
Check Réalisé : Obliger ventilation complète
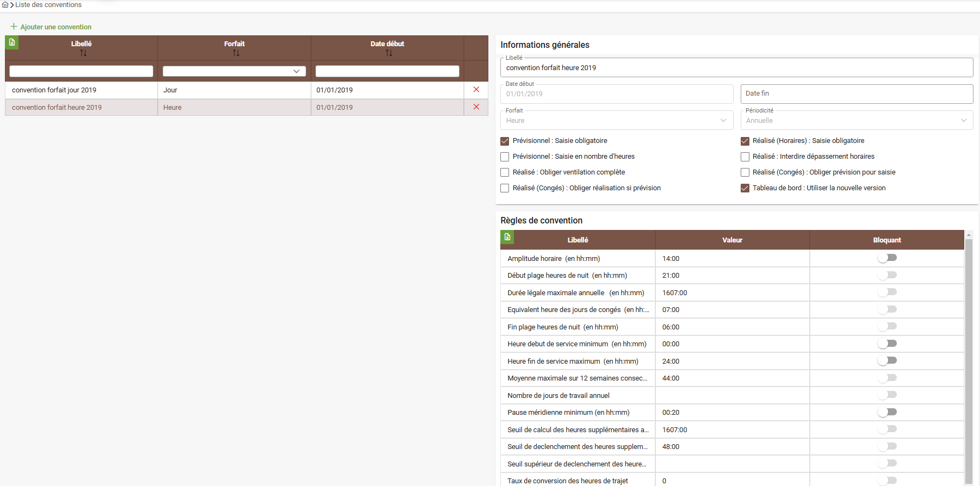tap(505, 173)
